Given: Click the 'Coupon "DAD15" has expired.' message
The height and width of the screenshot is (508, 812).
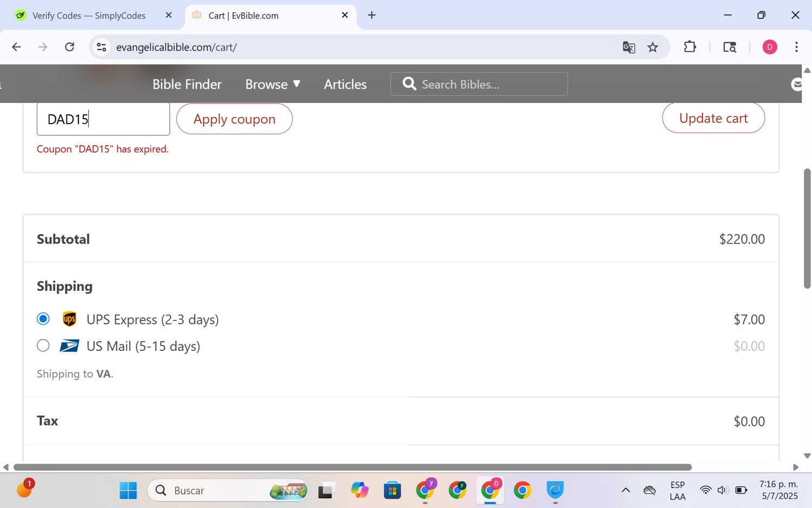Looking at the screenshot, I should 103,149.
